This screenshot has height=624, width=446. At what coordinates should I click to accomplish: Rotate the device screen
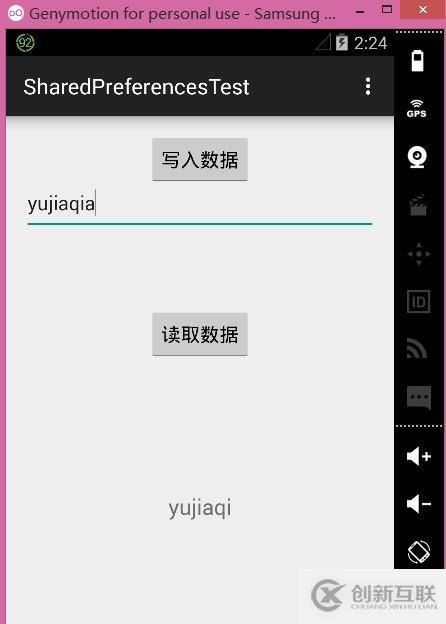click(x=419, y=552)
